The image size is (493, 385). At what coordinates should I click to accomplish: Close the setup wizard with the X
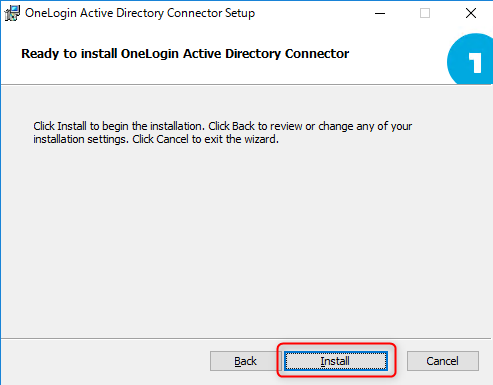(471, 13)
